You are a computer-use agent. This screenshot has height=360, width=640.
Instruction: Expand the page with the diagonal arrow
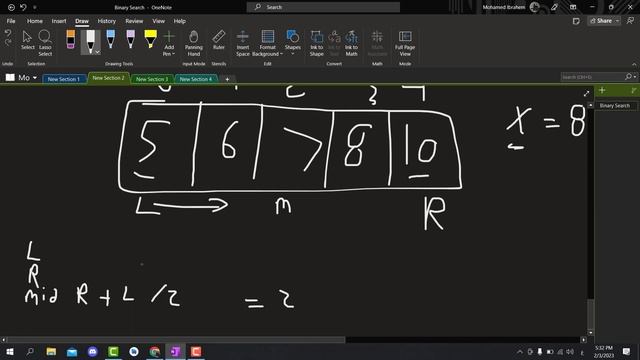pos(587,93)
